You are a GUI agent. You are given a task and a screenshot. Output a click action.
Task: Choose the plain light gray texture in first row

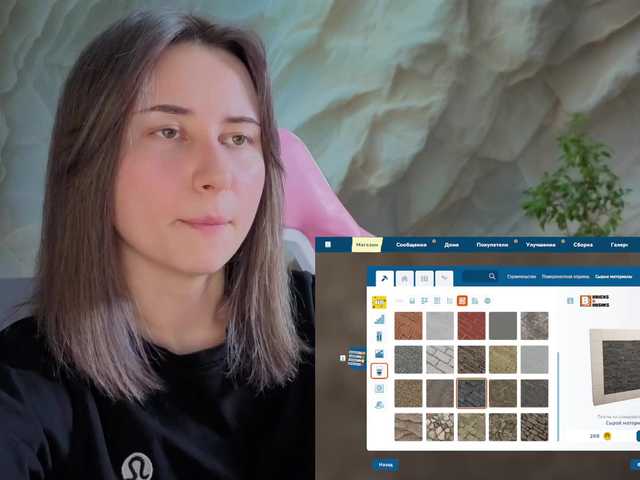440,326
